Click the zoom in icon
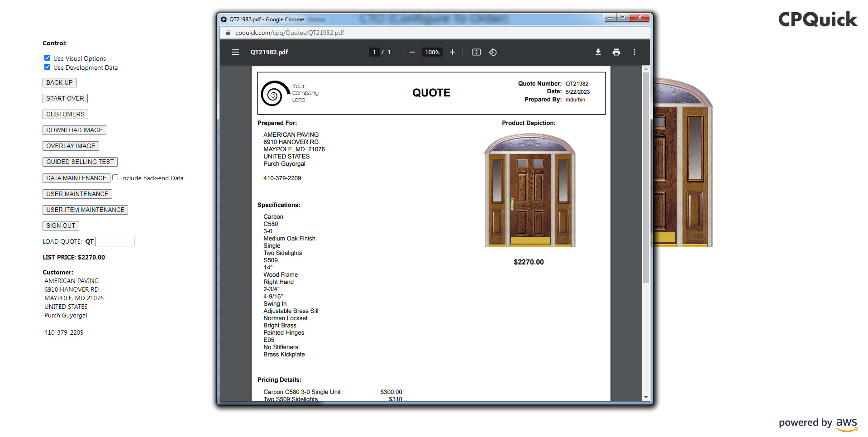Viewport: 868px width, 437px height. [x=453, y=52]
